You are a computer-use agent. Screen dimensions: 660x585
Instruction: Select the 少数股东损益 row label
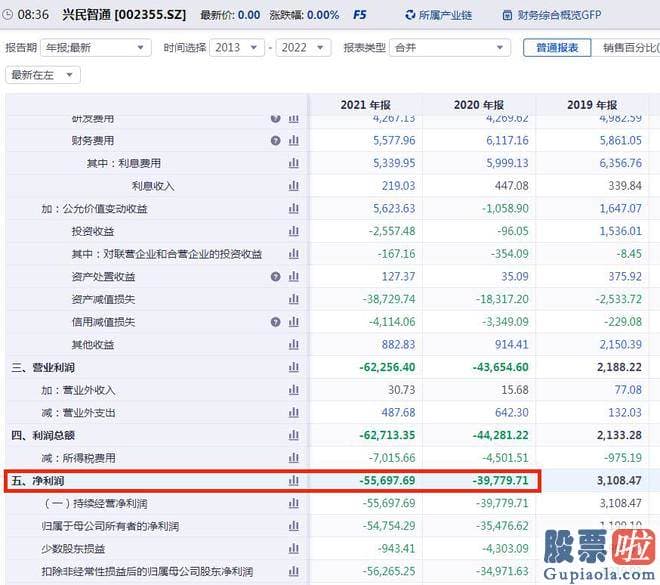(x=73, y=549)
